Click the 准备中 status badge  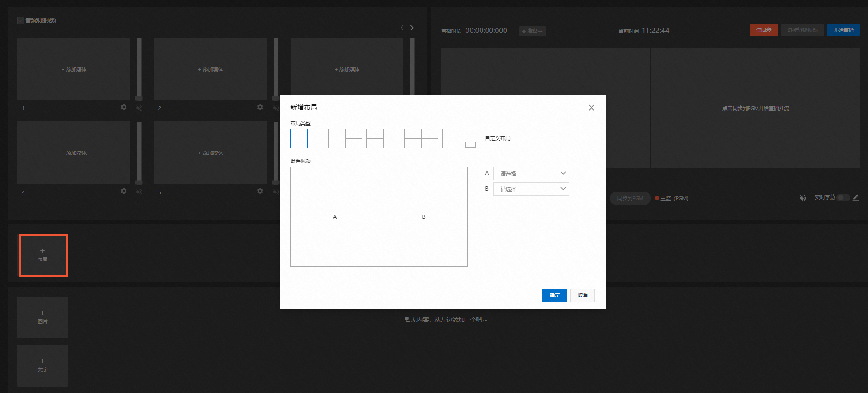(x=532, y=31)
